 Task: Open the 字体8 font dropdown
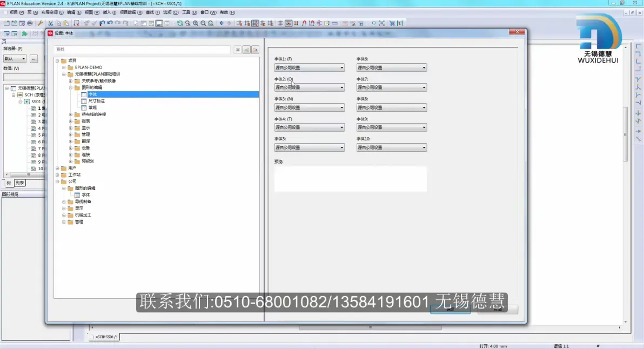coord(391,108)
